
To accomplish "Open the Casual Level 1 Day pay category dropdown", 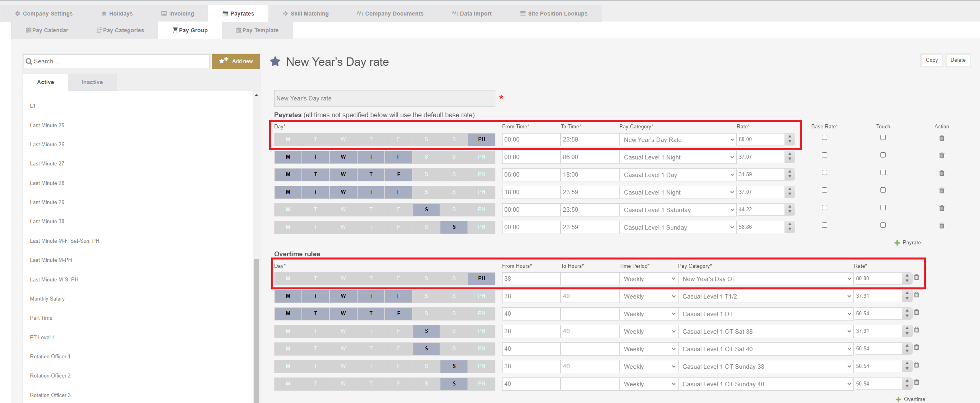I will point(677,175).
